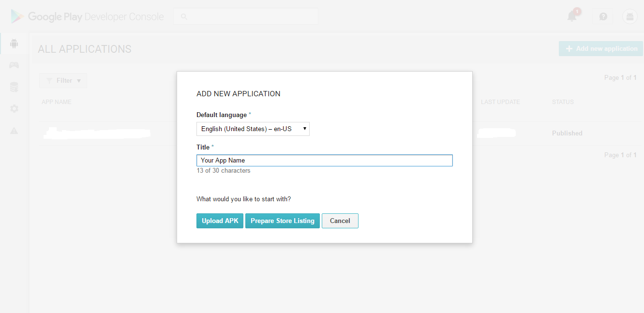Cancel the Add New Application dialog
Image resolution: width=644 pixels, height=313 pixels.
pyautogui.click(x=340, y=221)
